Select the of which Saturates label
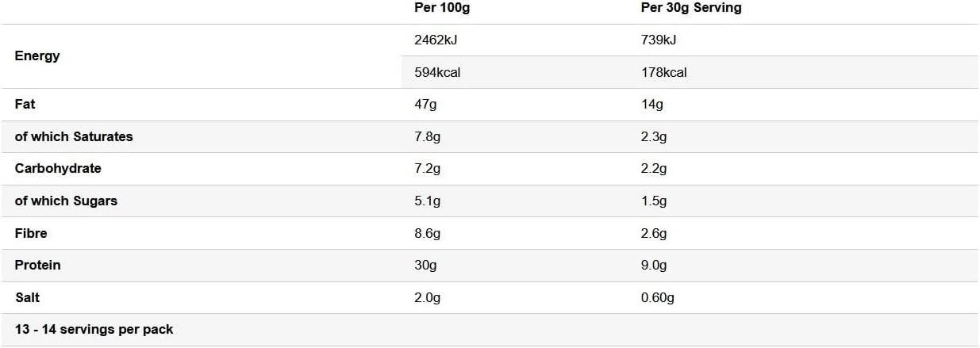This screenshot has height=348, width=980. click(74, 136)
